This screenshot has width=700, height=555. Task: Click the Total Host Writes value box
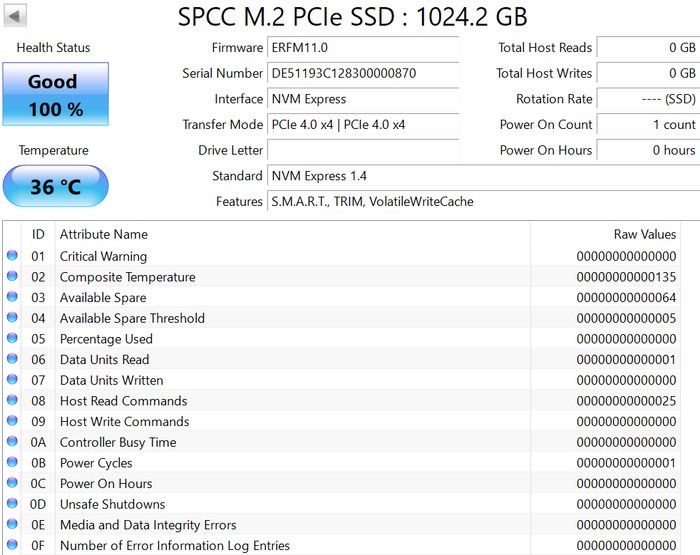647,74
